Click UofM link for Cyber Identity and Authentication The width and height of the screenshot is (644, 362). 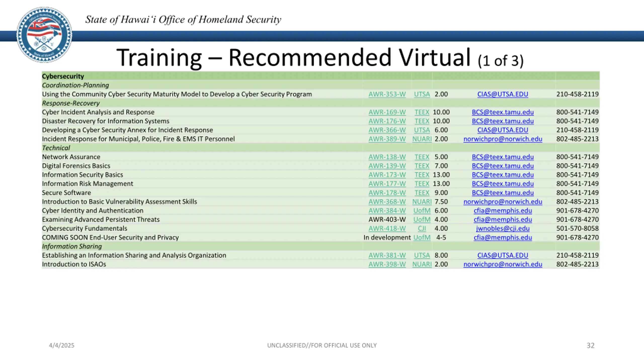tap(422, 211)
